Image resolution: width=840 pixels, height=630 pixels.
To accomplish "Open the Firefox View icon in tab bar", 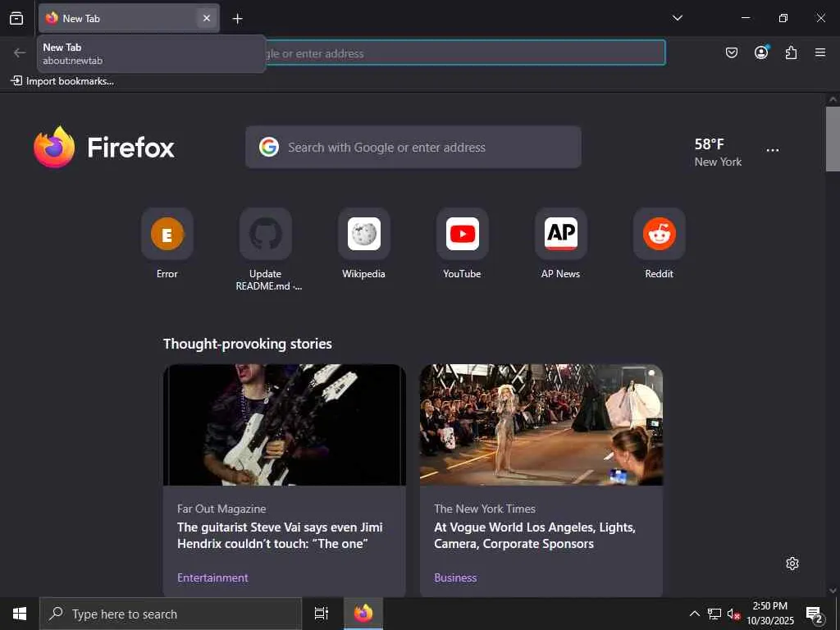I will 16,18.
